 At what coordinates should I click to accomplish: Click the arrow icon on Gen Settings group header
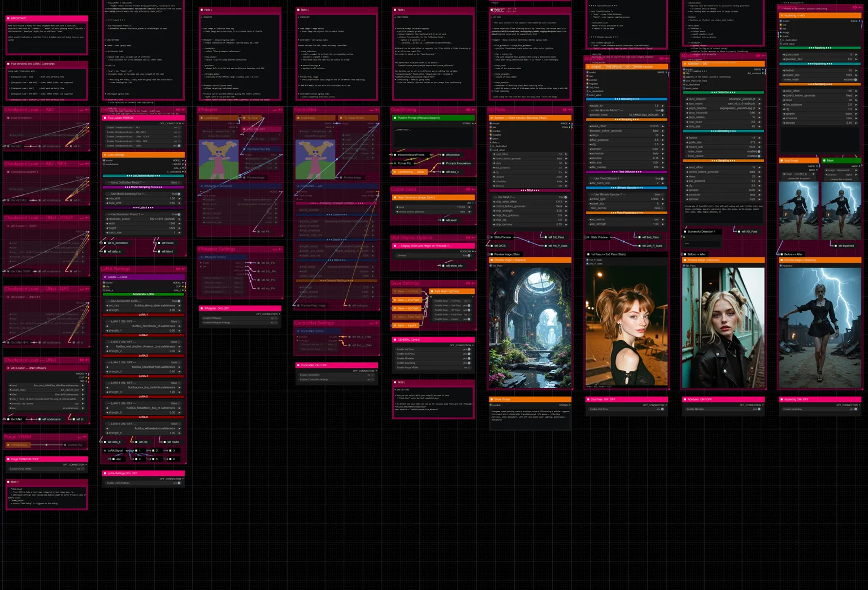184,110
